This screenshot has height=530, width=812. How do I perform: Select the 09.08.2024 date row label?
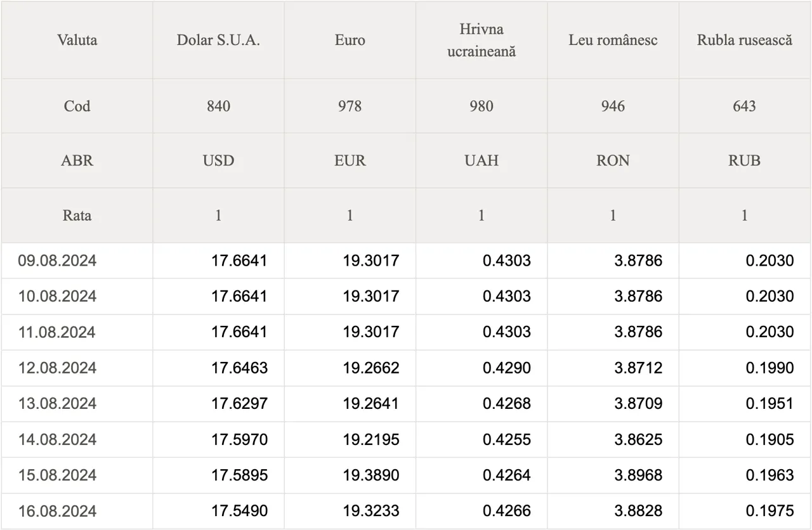coord(57,261)
